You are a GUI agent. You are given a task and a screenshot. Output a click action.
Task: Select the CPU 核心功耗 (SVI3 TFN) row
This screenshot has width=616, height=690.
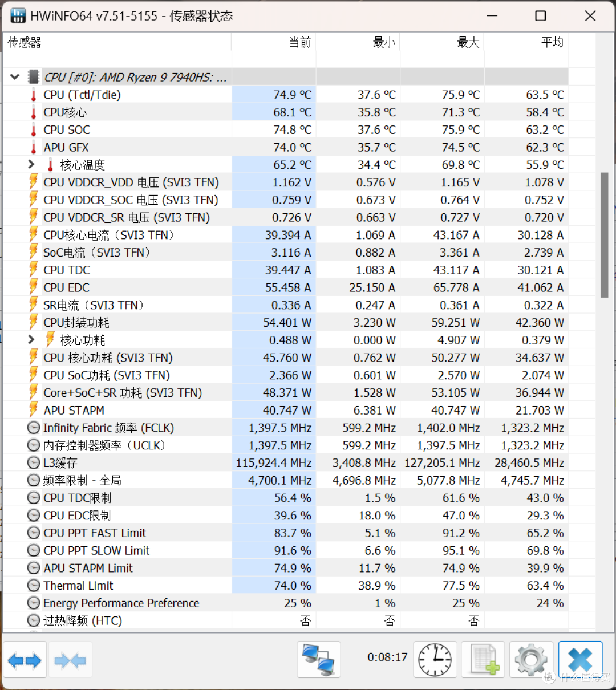point(286,358)
